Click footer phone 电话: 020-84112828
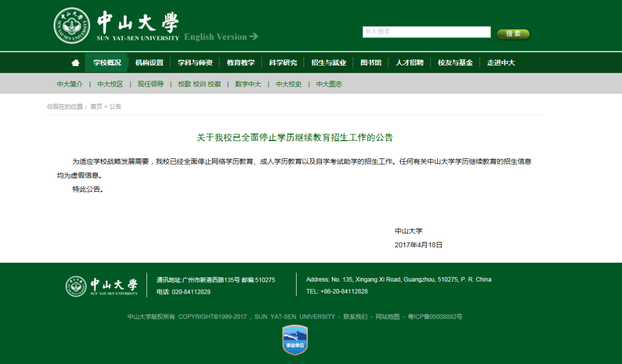This screenshot has height=364, width=622. [x=183, y=292]
